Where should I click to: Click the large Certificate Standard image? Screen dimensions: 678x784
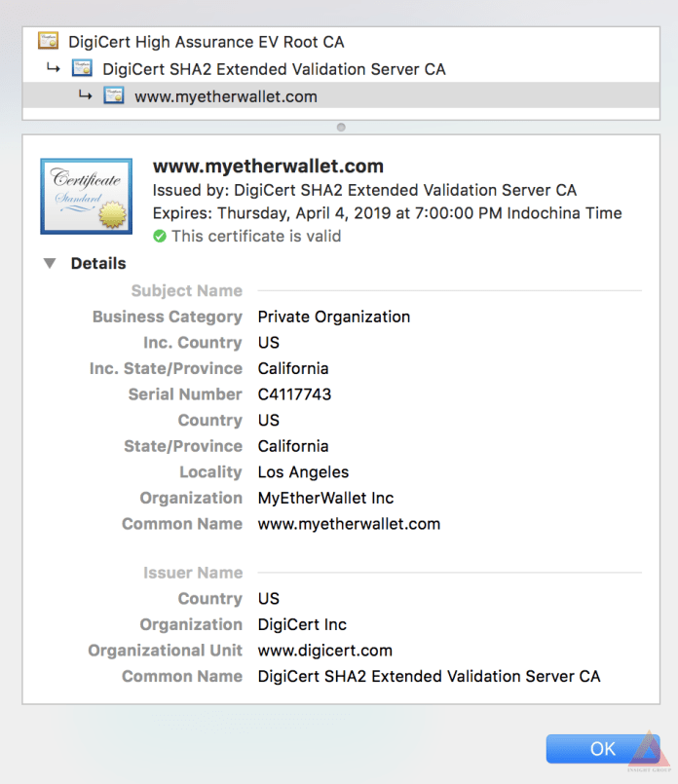pyautogui.click(x=86, y=197)
